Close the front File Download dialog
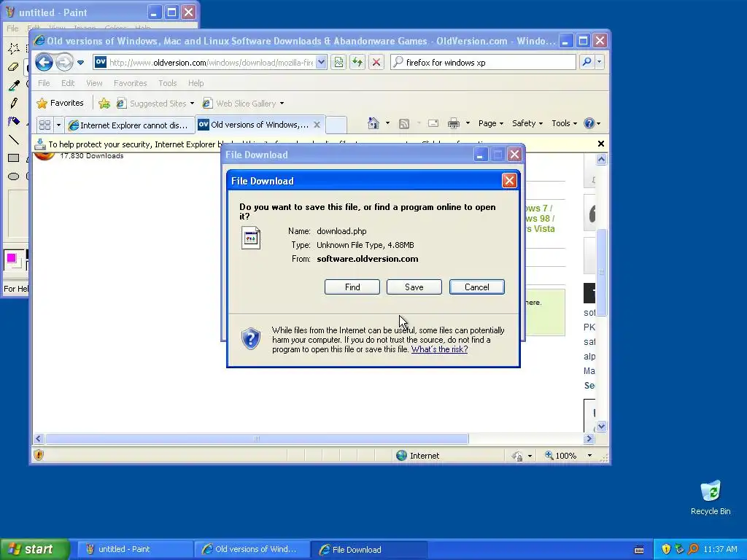 click(x=509, y=181)
